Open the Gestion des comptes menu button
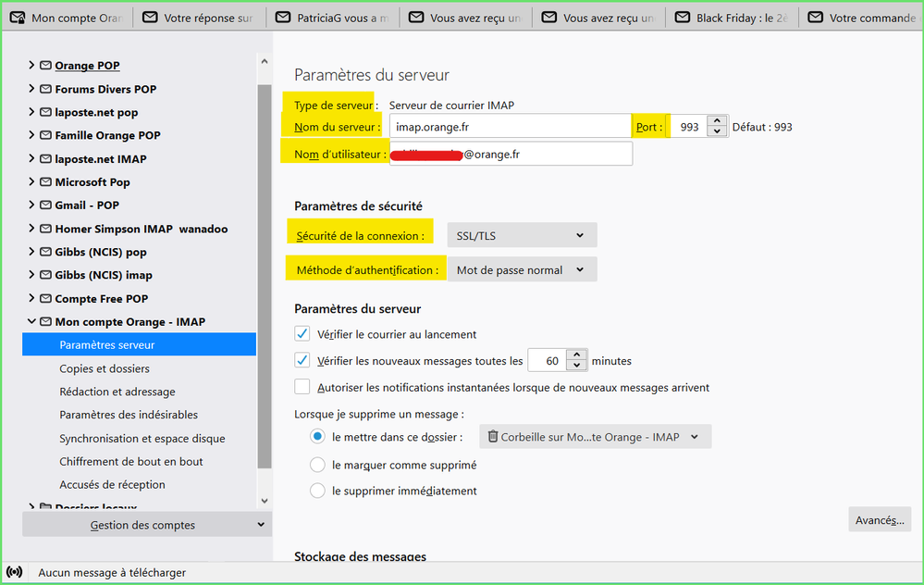The image size is (924, 585). (145, 525)
